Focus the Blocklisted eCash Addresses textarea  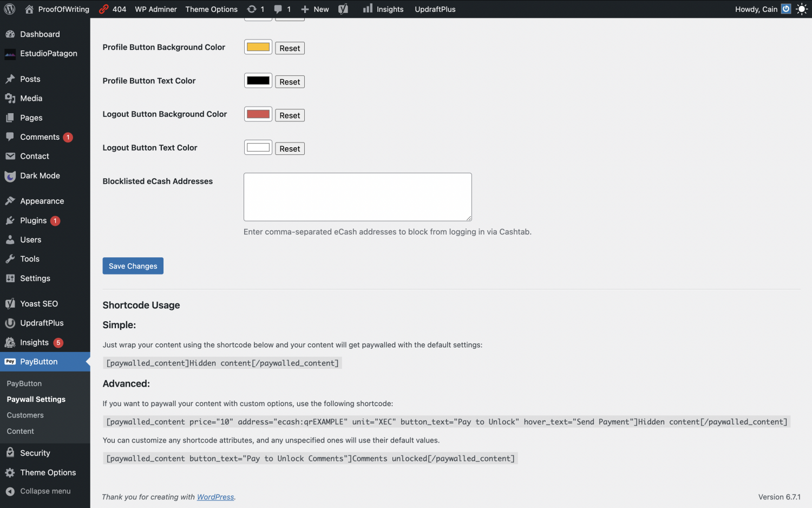[x=357, y=197]
